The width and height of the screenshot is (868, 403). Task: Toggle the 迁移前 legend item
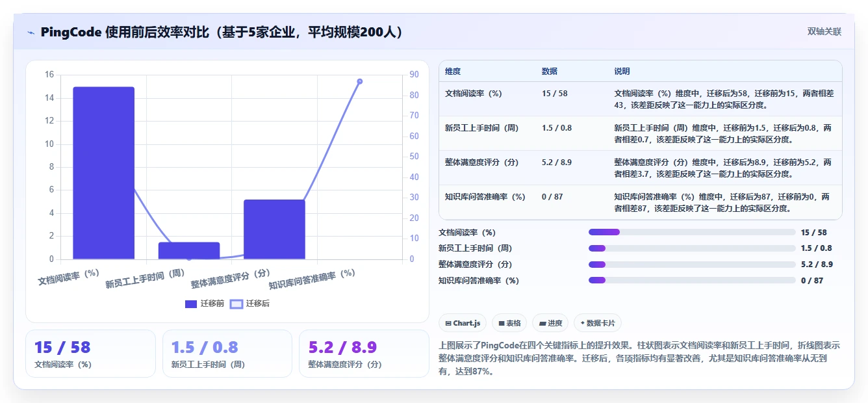pyautogui.click(x=205, y=304)
